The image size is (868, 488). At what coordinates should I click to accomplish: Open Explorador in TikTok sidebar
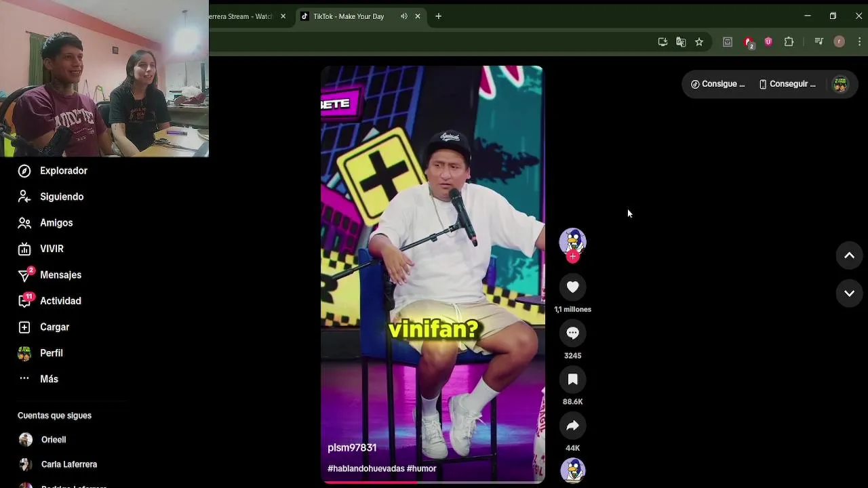click(64, 171)
